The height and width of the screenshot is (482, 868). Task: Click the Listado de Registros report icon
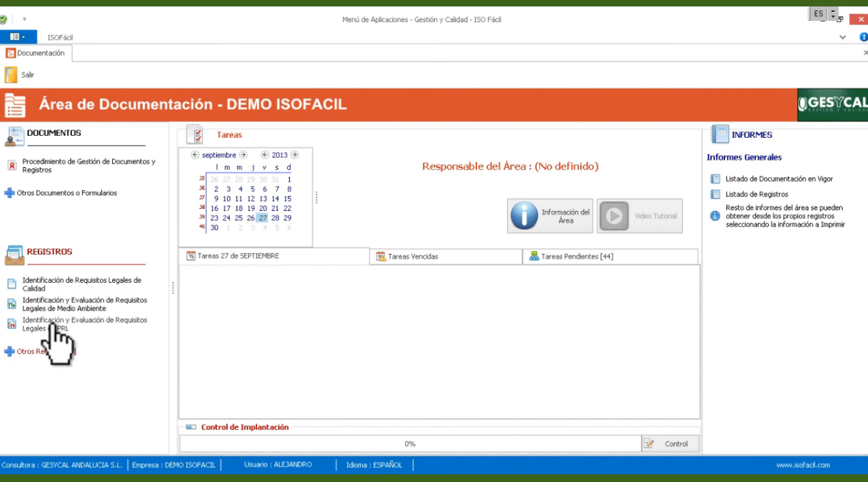(x=715, y=195)
